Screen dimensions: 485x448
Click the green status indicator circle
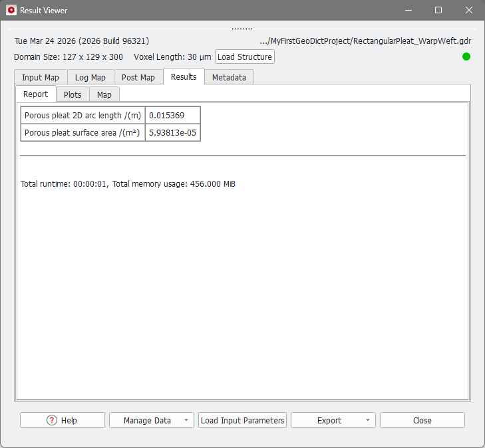466,56
